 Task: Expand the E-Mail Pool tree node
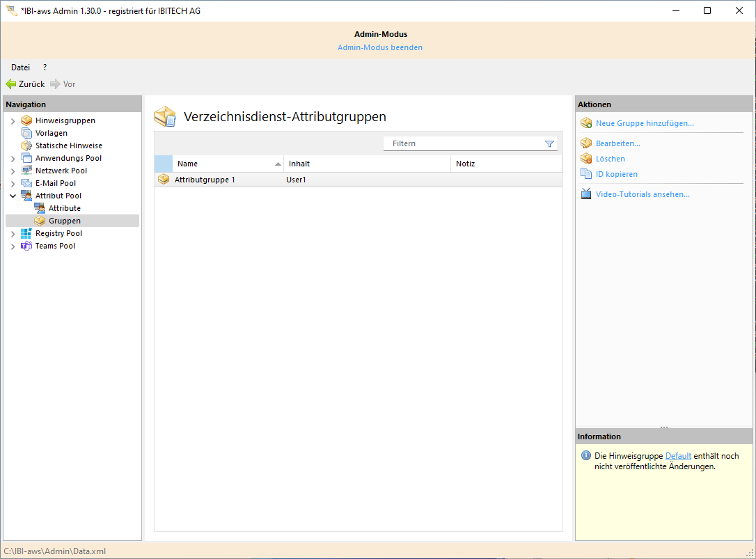coord(13,184)
